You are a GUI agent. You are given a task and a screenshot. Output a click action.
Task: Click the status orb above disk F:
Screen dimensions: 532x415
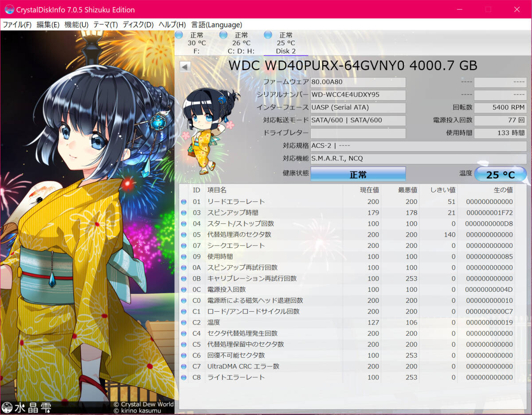point(179,35)
